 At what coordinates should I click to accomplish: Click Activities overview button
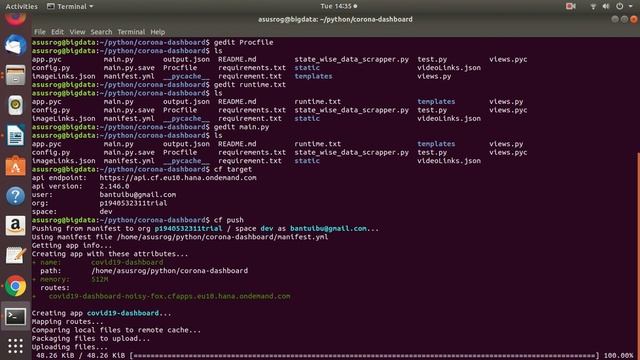21,6
